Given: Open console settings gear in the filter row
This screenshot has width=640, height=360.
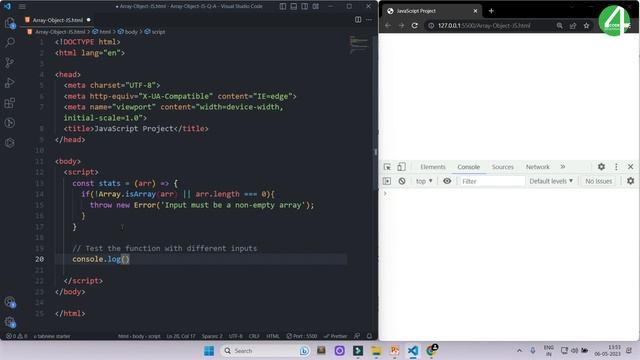Looking at the screenshot, I should (x=631, y=181).
